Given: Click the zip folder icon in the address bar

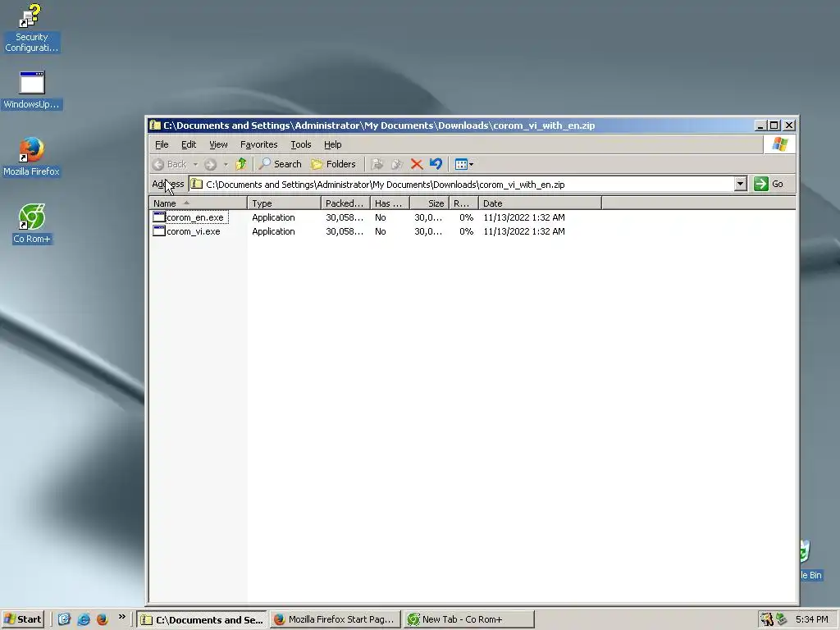Looking at the screenshot, I should [x=197, y=185].
